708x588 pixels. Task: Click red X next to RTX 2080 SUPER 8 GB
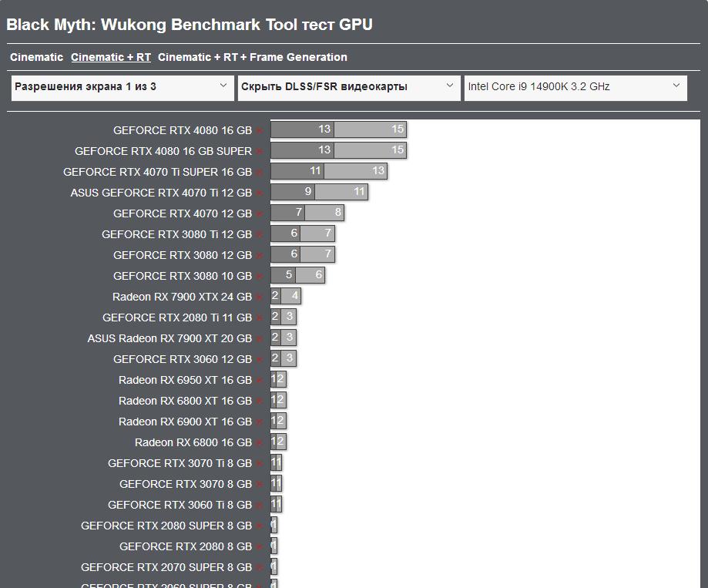click(x=259, y=526)
